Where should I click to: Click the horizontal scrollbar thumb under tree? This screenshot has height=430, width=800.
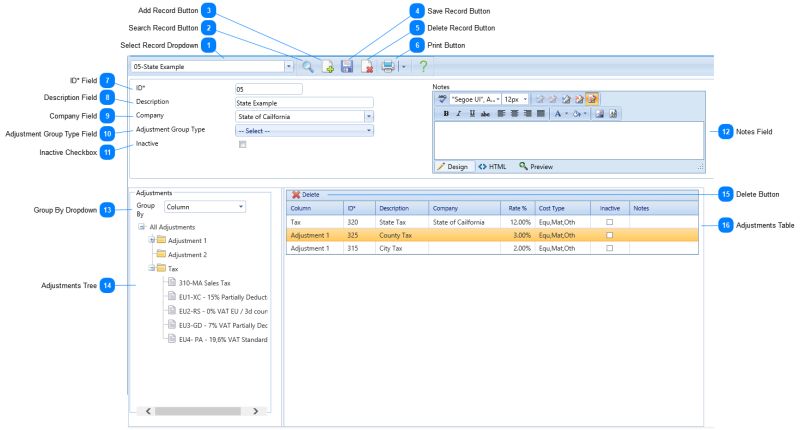tap(198, 411)
